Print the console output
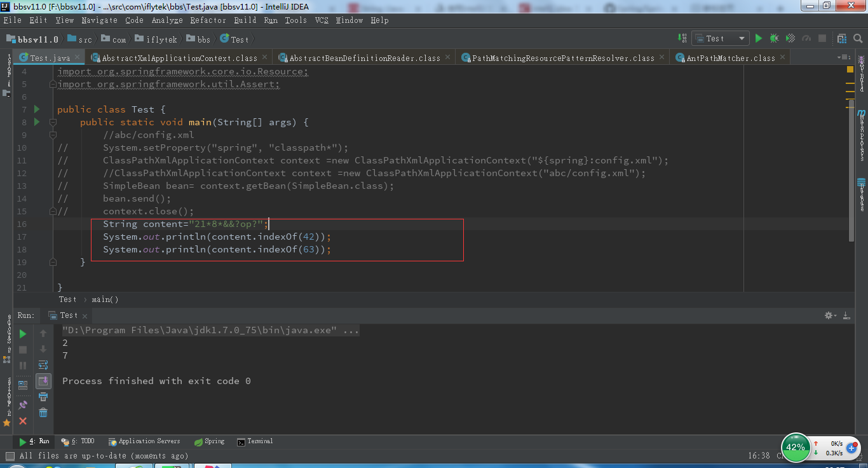Image resolution: width=868 pixels, height=468 pixels. 43,397
